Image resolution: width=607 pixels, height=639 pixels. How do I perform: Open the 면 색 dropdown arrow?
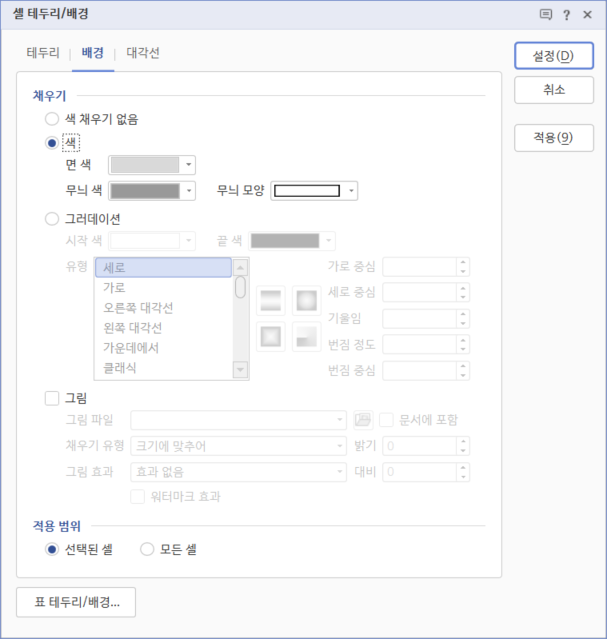pyautogui.click(x=188, y=165)
